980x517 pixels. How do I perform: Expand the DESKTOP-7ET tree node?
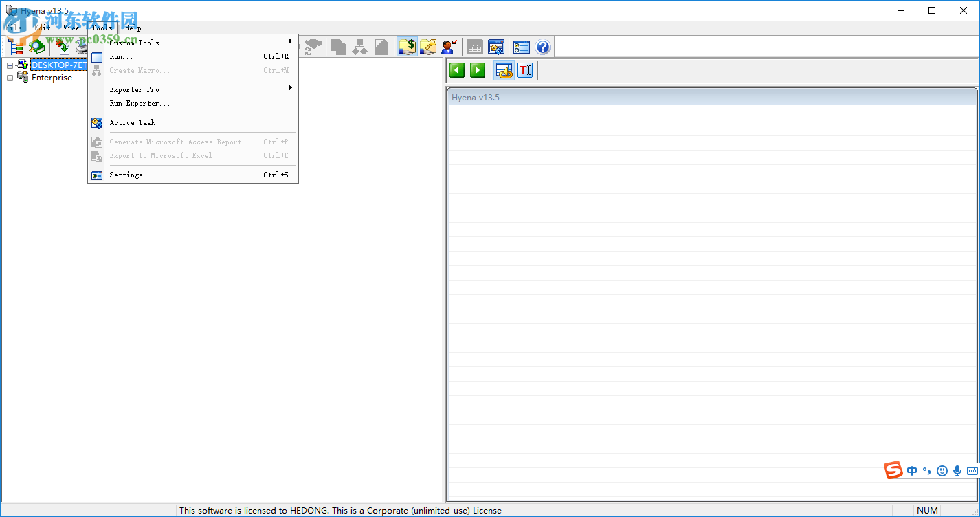[x=8, y=65]
